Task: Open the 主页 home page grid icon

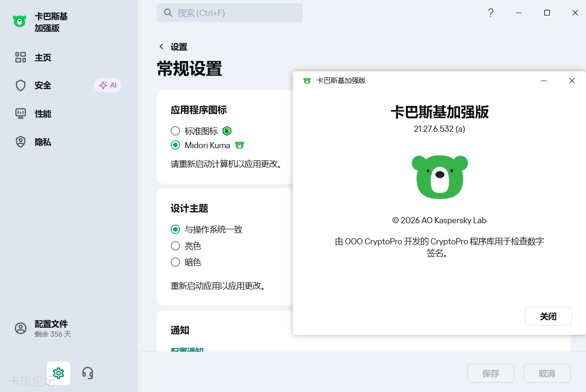Action: (x=21, y=58)
